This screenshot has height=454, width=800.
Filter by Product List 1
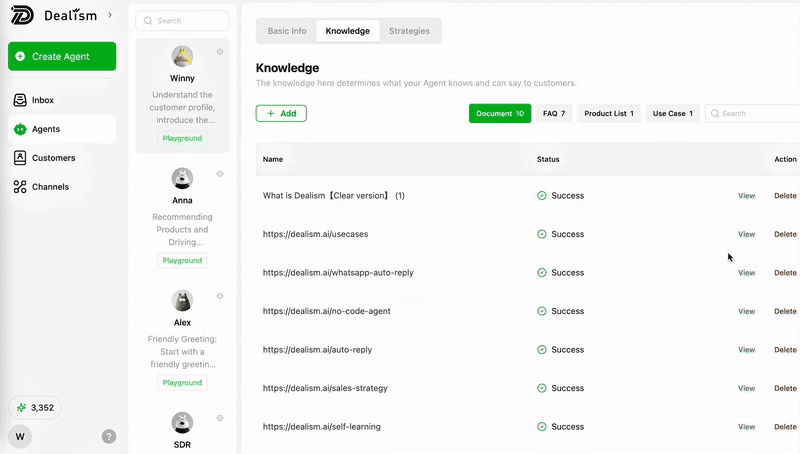coord(609,113)
